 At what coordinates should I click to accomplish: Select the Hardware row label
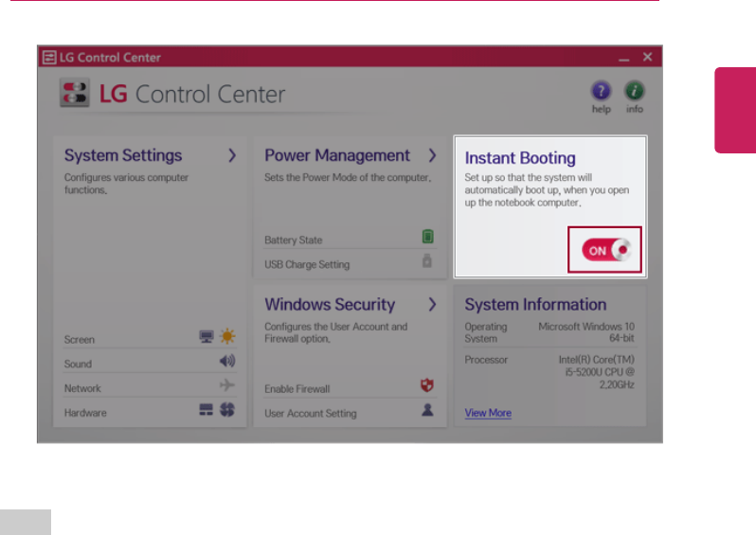tap(85, 413)
